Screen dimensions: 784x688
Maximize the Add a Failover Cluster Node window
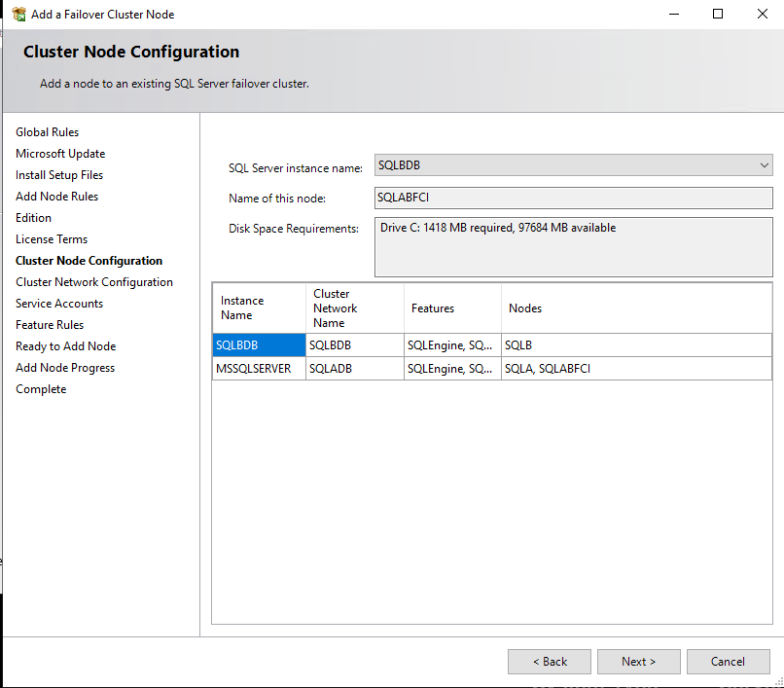(x=718, y=14)
